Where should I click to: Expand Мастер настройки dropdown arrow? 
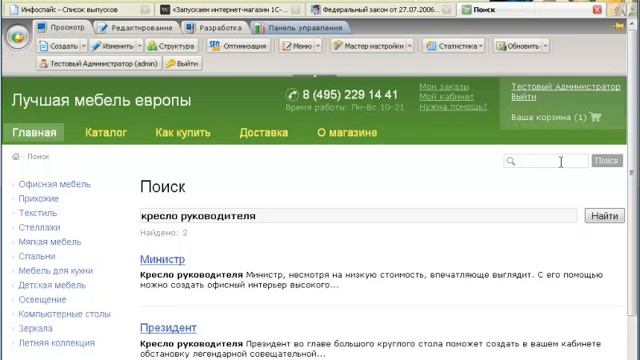coord(410,46)
